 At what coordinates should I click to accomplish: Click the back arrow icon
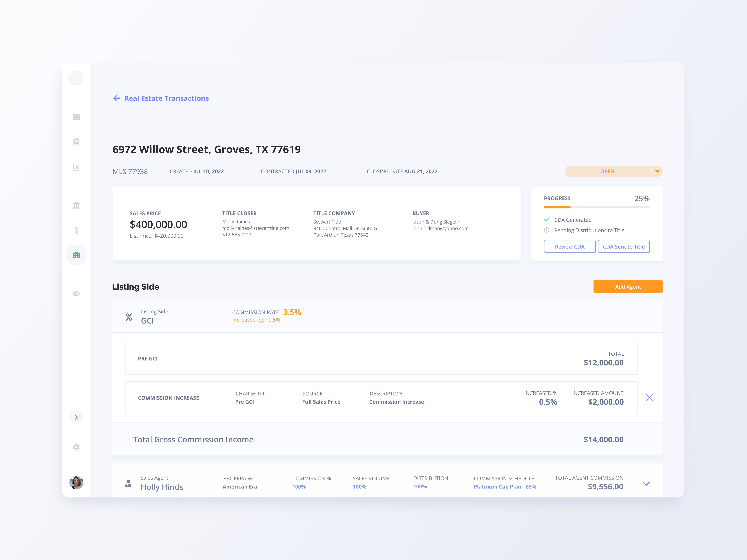tap(116, 98)
